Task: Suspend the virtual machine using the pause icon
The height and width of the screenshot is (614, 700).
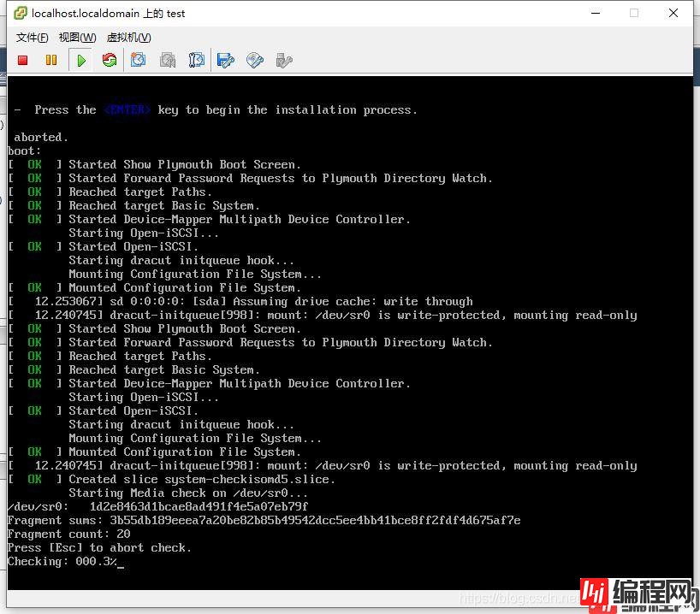Action: click(x=51, y=60)
